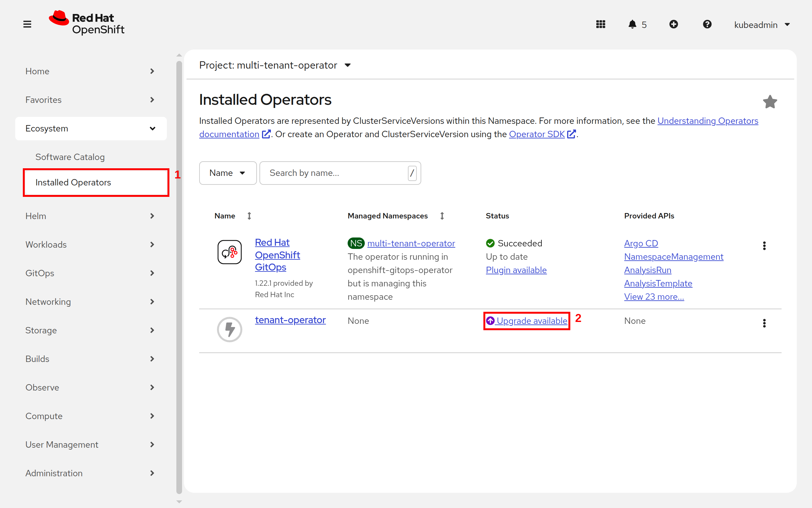This screenshot has width=812, height=508.
Task: Expand the Helm navigation item
Action: 91,216
